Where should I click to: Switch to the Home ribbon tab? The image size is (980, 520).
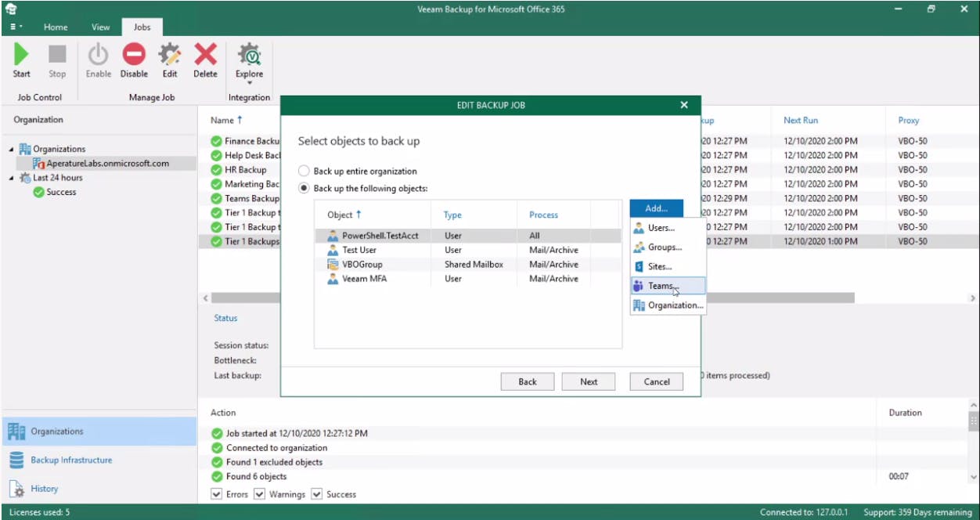click(x=56, y=27)
